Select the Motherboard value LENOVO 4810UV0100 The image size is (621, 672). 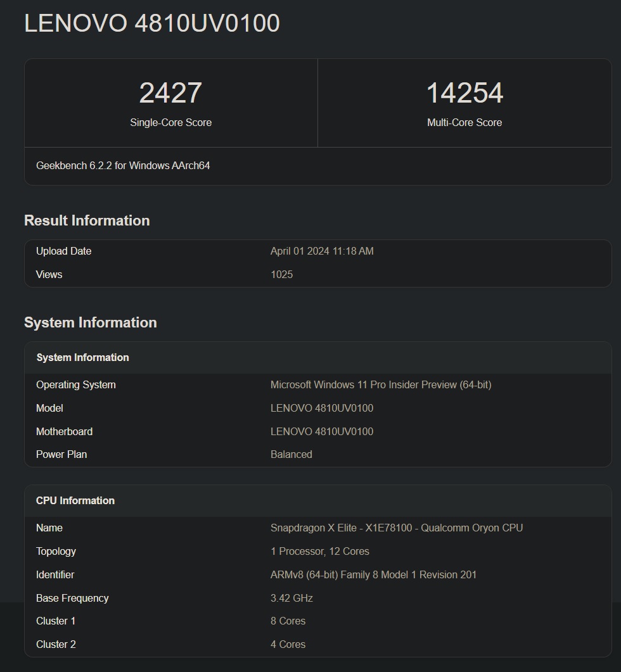coord(322,431)
